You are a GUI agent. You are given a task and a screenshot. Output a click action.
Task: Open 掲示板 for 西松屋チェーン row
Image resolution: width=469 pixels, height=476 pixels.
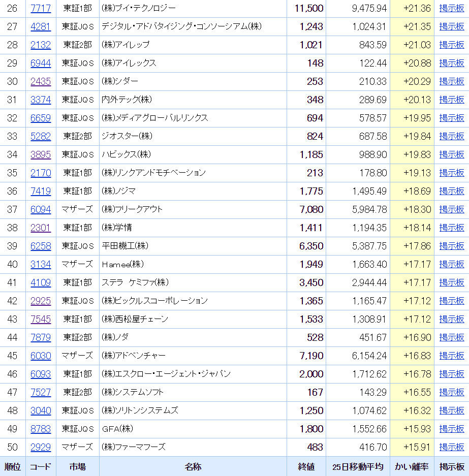click(x=452, y=319)
